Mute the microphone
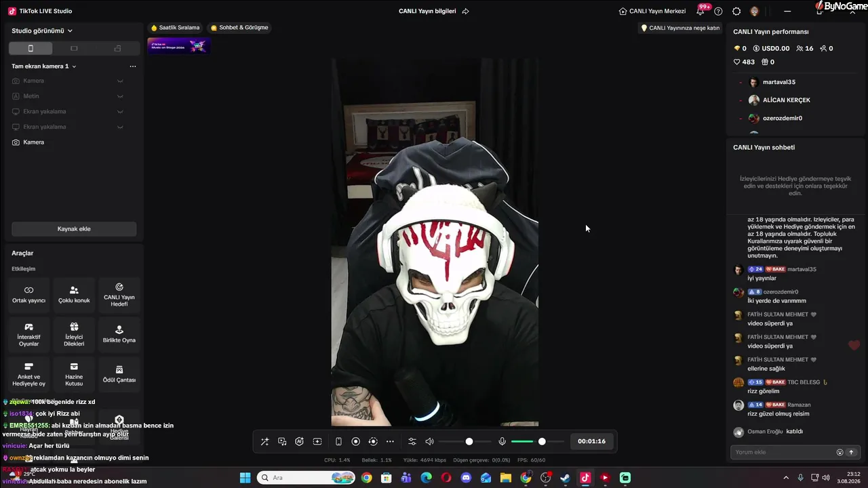The width and height of the screenshot is (868, 488). coord(502,441)
